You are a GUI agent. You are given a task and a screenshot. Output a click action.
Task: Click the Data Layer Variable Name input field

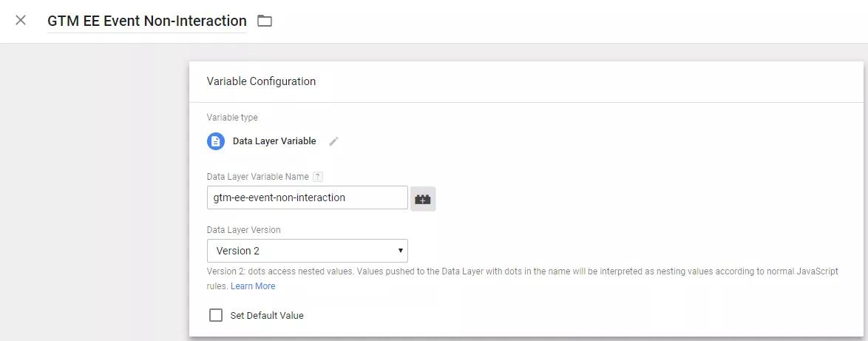click(308, 197)
